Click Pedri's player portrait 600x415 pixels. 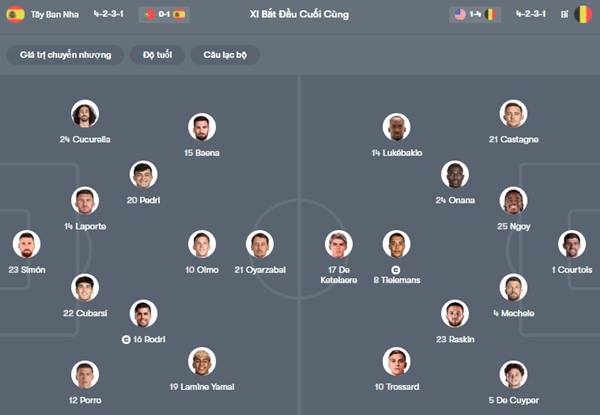(143, 174)
